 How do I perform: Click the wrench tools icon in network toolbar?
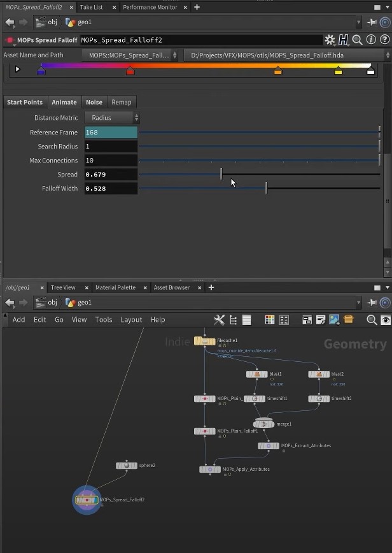pyautogui.click(x=219, y=320)
